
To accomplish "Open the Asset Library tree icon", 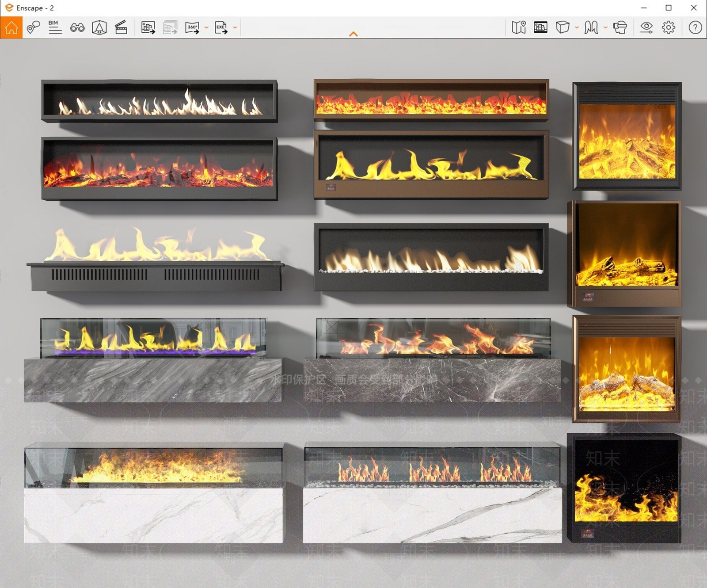I will pos(99,27).
